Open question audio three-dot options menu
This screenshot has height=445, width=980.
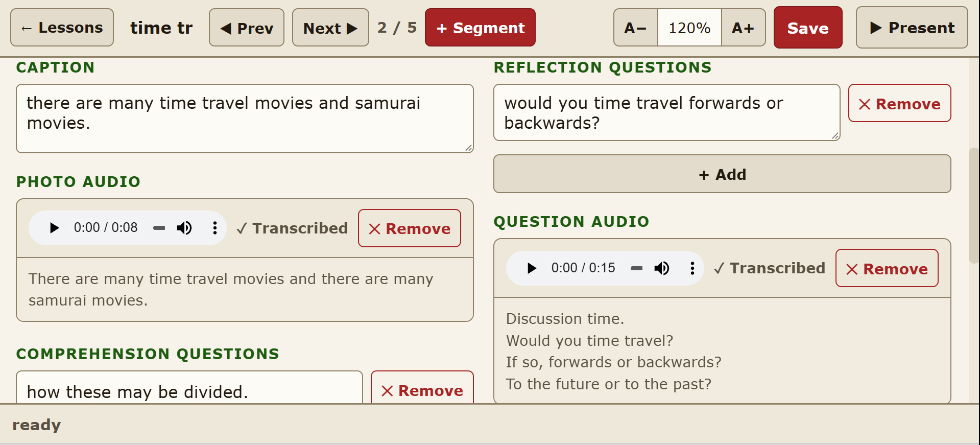coord(692,268)
